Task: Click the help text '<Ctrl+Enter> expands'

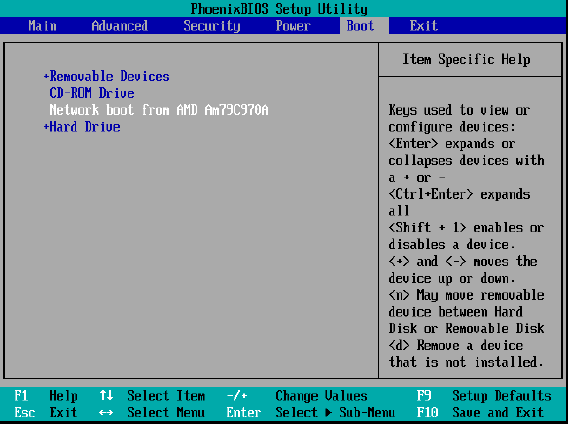Action: pyautogui.click(x=459, y=194)
